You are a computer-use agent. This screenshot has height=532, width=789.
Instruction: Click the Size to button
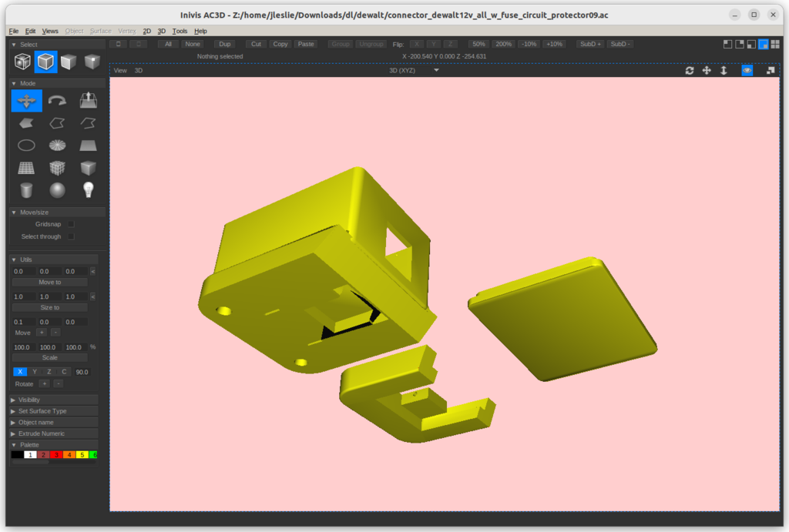pyautogui.click(x=50, y=307)
